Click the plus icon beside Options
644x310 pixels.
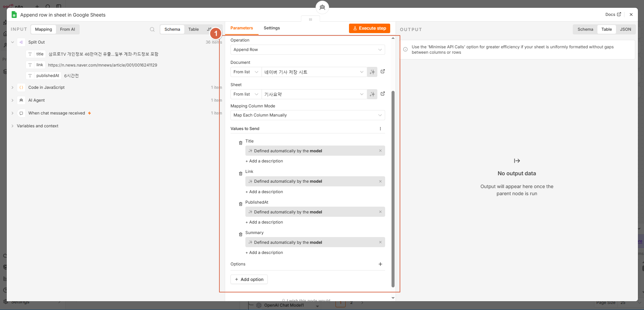click(x=380, y=264)
